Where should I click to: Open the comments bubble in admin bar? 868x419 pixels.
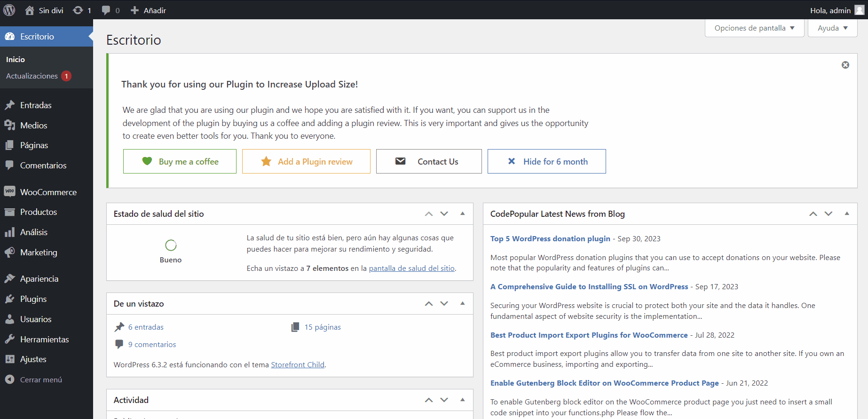point(106,10)
